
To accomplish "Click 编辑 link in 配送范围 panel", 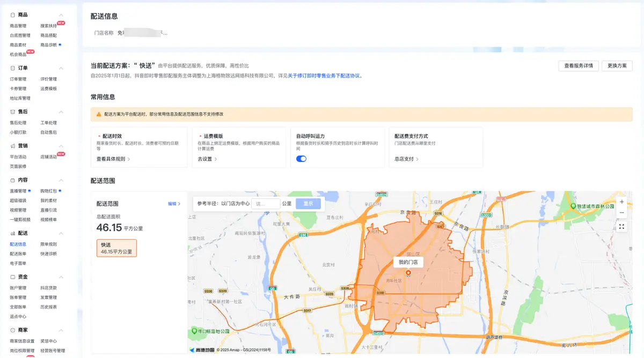I will coord(174,204).
